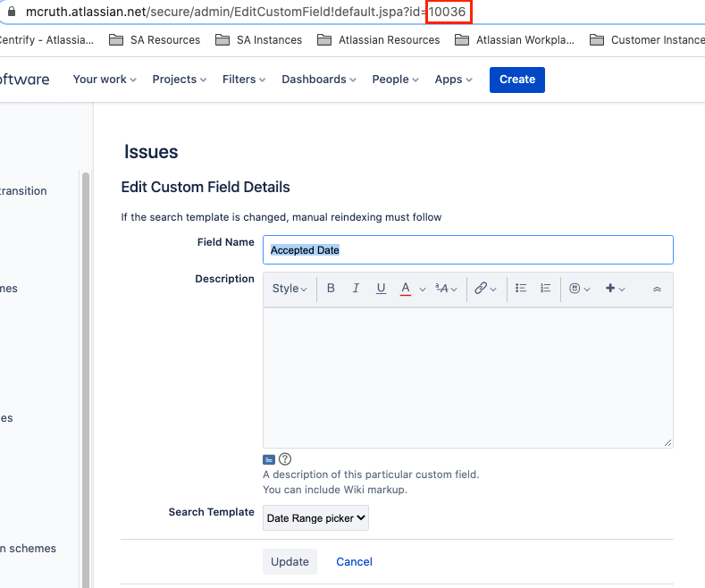Click the blue Create button
Image resolution: width=705 pixels, height=588 pixels.
point(517,80)
